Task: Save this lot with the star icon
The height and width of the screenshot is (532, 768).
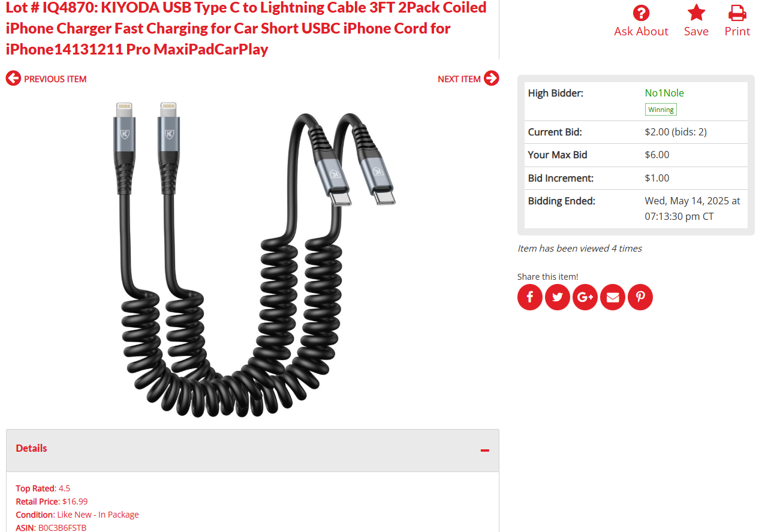Action: [696, 13]
